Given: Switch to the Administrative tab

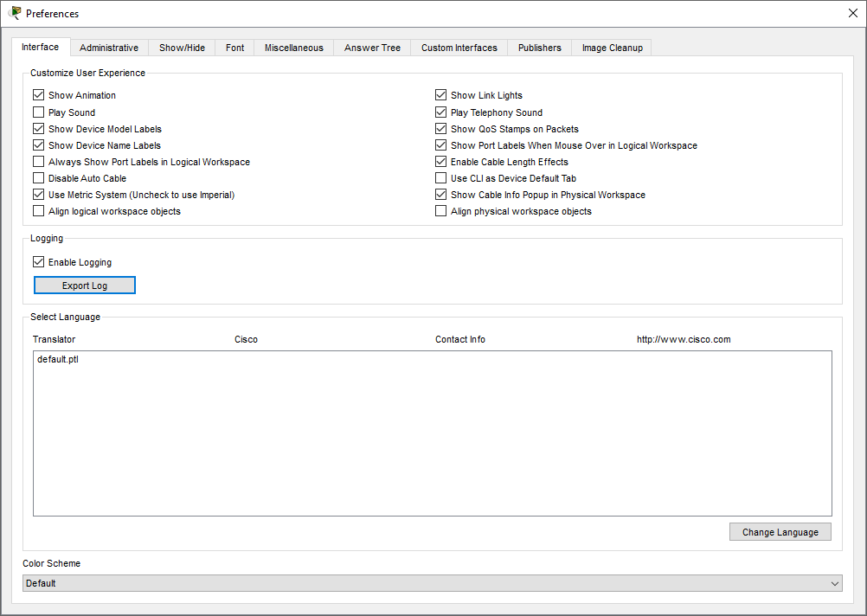Looking at the screenshot, I should pos(109,48).
